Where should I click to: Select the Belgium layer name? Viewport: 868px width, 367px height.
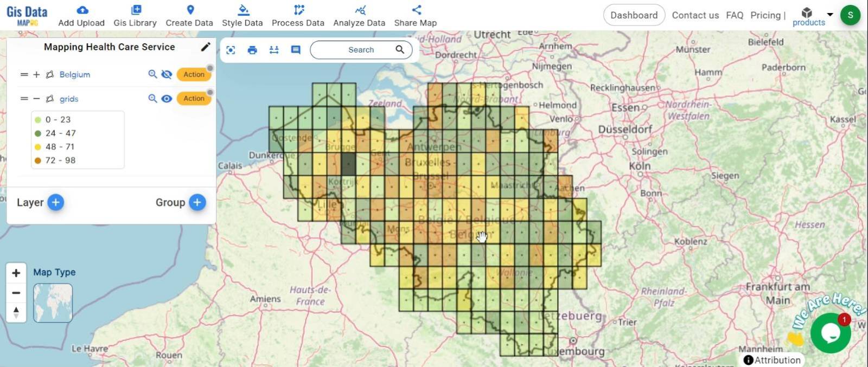[75, 74]
